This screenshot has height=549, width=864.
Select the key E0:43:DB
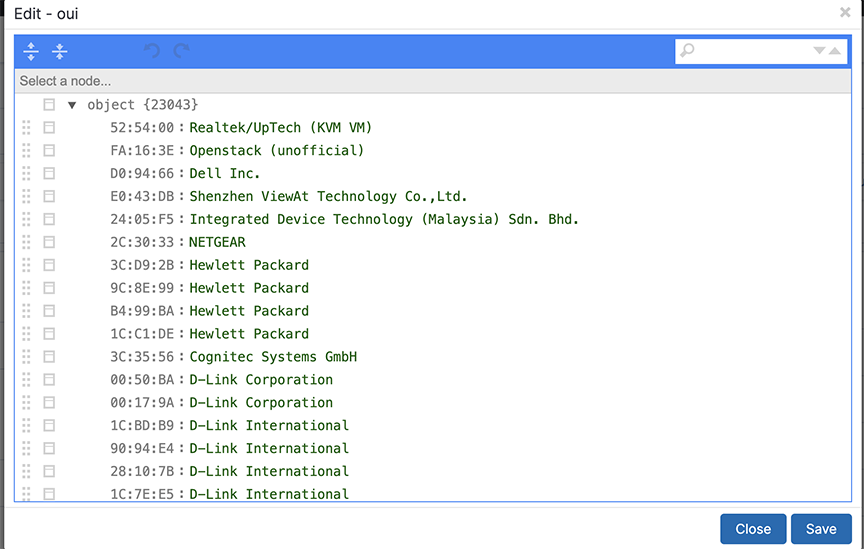(x=142, y=196)
